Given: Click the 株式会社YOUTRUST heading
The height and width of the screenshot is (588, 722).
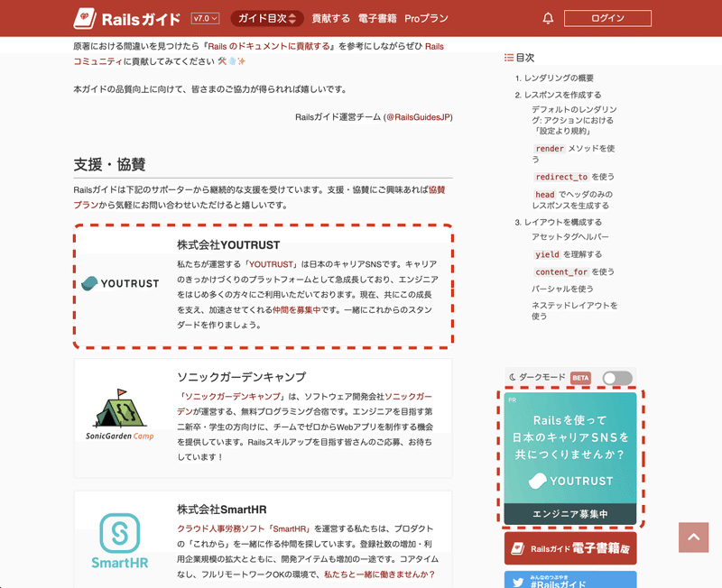Looking at the screenshot, I should pos(228,245).
